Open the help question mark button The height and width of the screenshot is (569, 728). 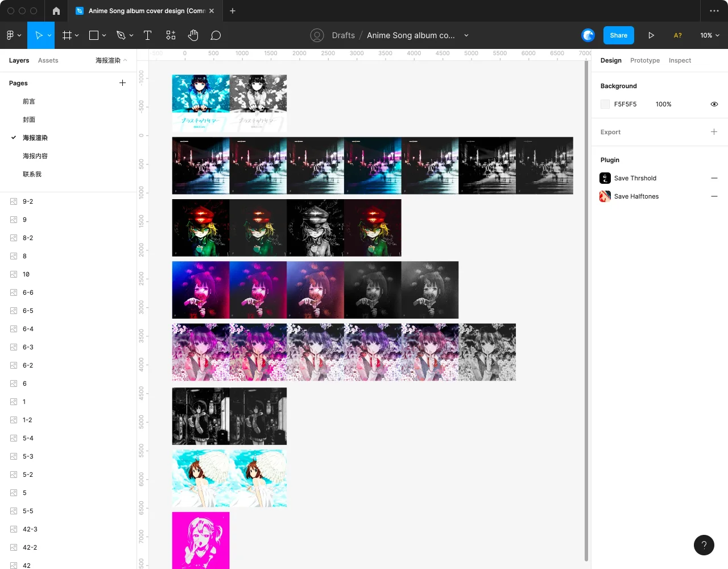pos(704,545)
